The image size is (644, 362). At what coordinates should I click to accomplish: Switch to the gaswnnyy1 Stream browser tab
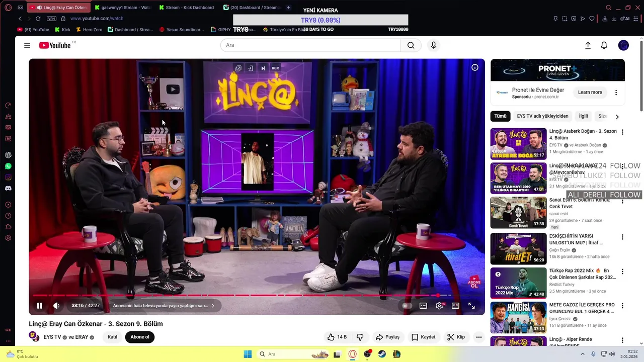click(x=122, y=8)
